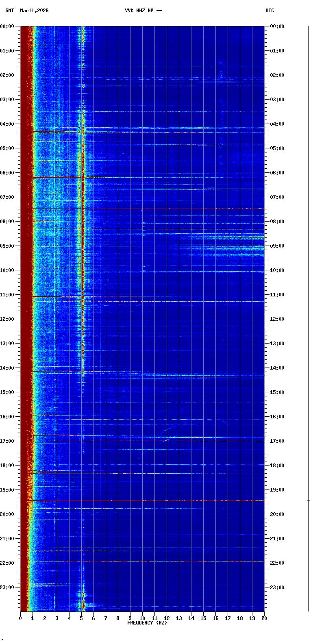
Task: Select the 04:00 label on left time axis
Action: pyautogui.click(x=7, y=124)
